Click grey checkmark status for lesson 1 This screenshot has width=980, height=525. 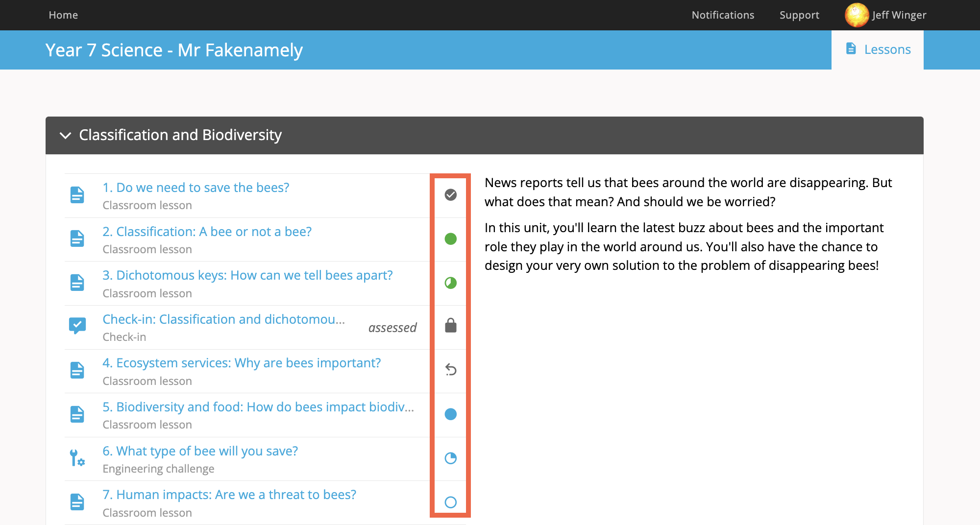450,195
